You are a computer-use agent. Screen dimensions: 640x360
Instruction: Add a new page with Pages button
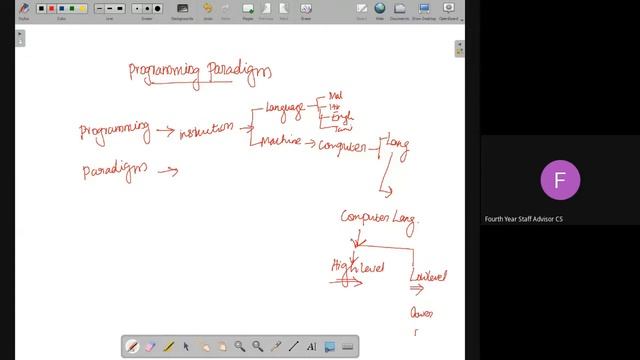(248, 11)
